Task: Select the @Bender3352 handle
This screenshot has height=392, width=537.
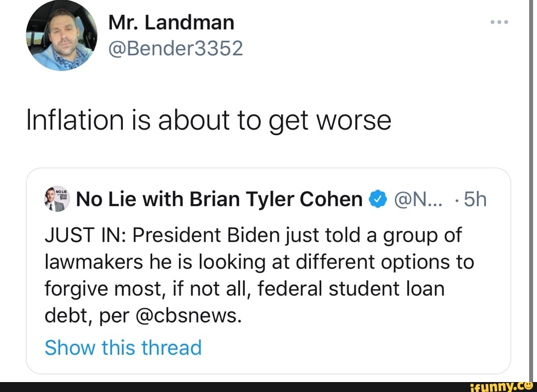Action: click(x=176, y=48)
